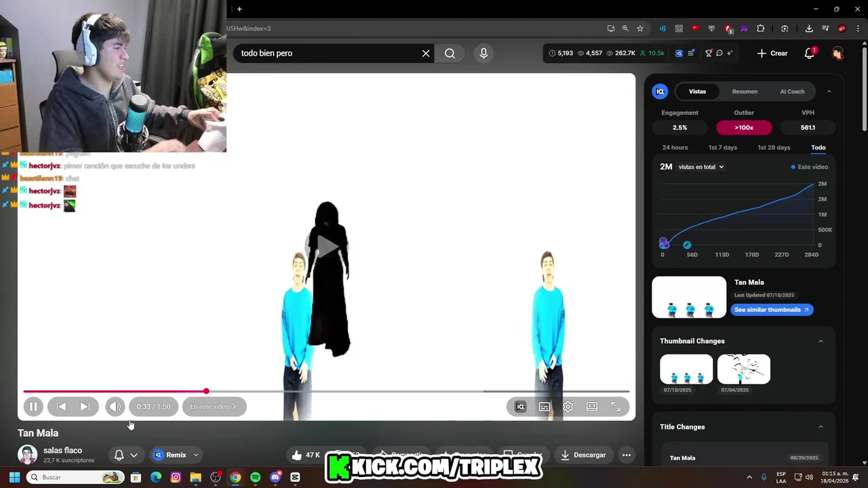Enter fullscreen mode
The image size is (868, 488).
coord(616,407)
